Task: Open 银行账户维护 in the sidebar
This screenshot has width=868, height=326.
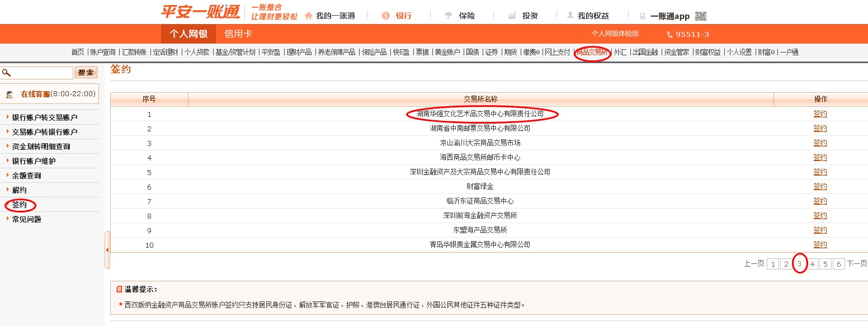Action: [34, 161]
